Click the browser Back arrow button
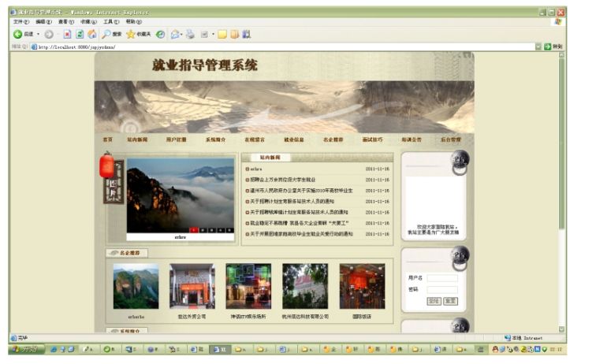 tap(17, 34)
